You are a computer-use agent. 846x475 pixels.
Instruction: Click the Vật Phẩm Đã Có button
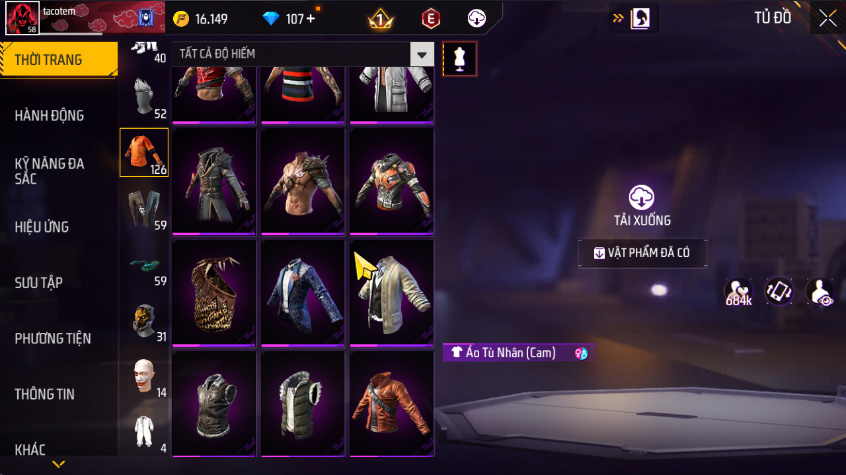[643, 253]
